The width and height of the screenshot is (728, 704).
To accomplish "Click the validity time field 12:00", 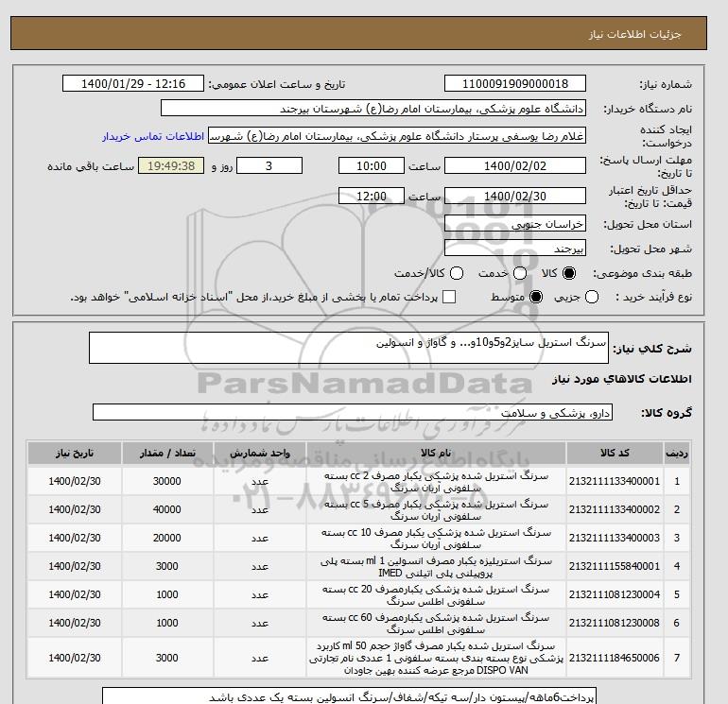I will coord(372,196).
